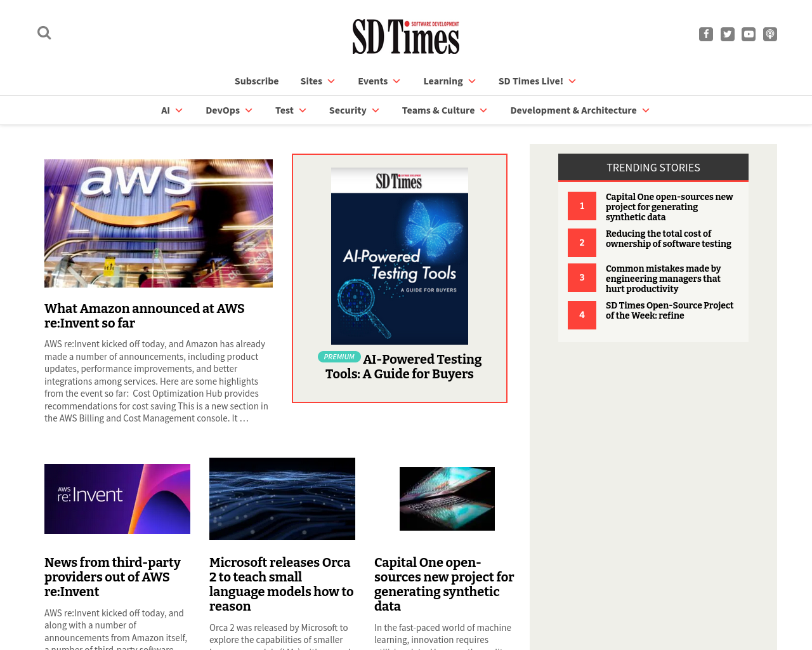
Task: Open the AWS storefront article image
Action: [x=159, y=223]
